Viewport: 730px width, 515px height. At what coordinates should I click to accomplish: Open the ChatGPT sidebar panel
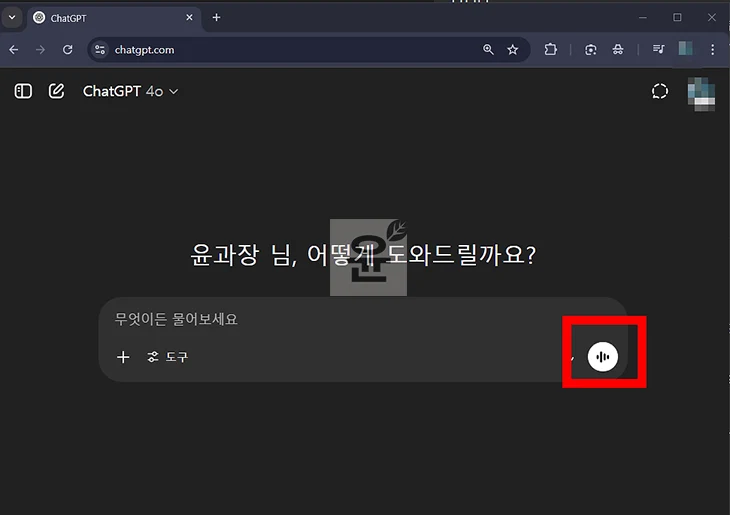click(x=23, y=91)
